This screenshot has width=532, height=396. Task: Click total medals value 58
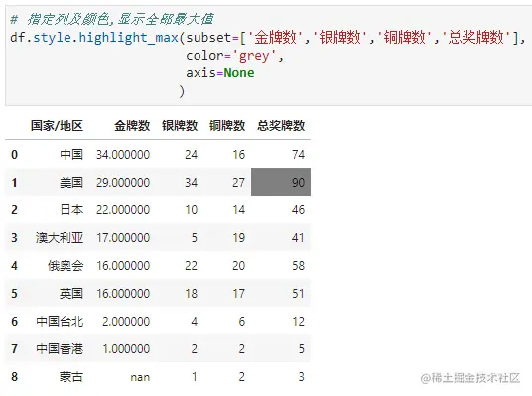coord(298,266)
